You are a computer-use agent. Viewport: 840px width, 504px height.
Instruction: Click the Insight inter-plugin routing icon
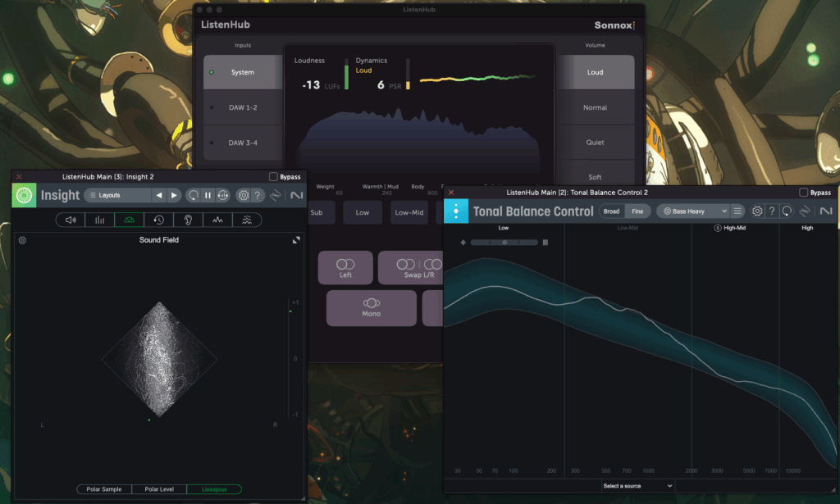click(x=276, y=195)
